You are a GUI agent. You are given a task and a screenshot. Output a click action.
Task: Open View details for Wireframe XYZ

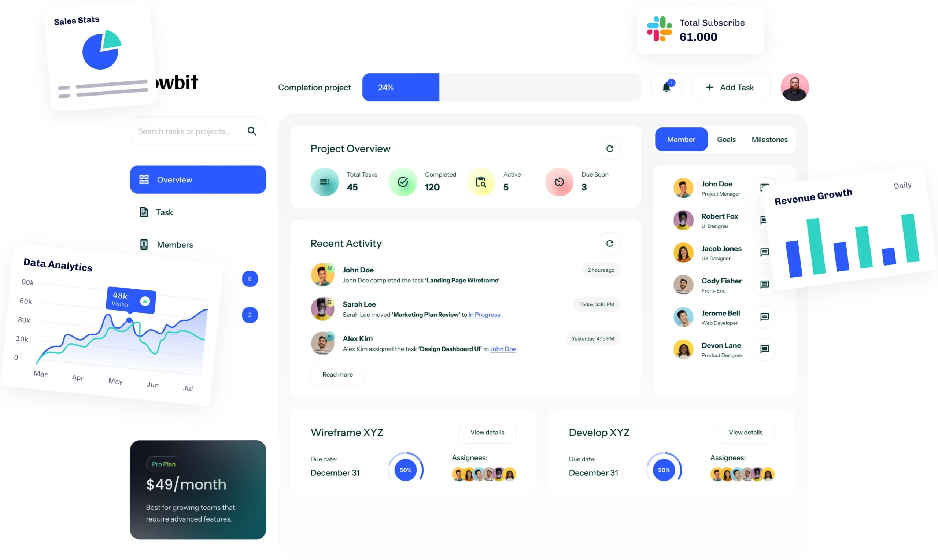[487, 433]
